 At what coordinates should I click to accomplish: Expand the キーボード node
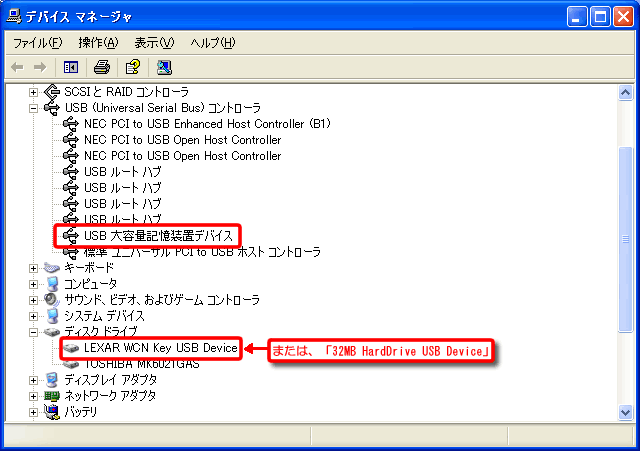pyautogui.click(x=34, y=268)
